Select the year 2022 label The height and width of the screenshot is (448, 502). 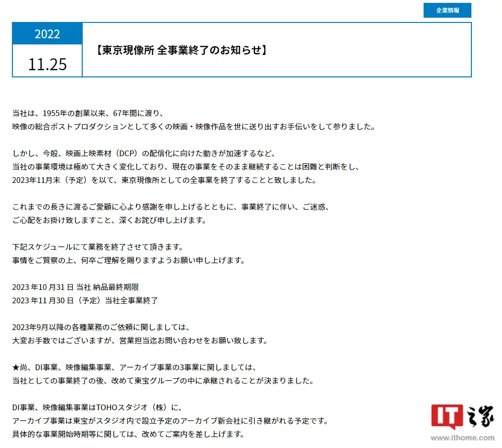[47, 33]
